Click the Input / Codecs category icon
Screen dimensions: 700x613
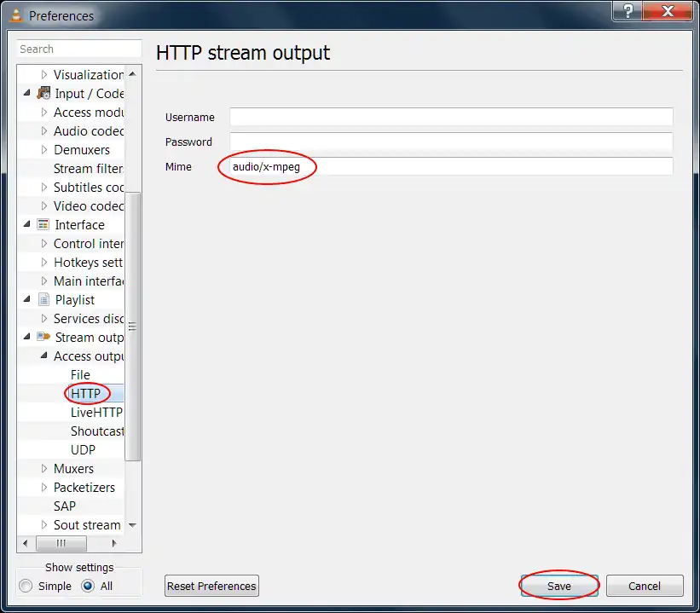[44, 94]
